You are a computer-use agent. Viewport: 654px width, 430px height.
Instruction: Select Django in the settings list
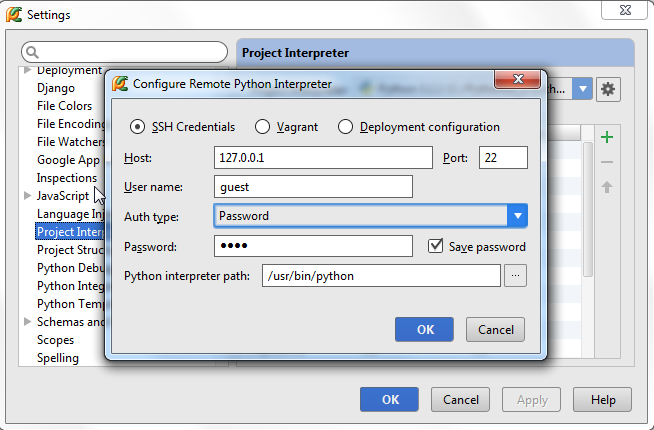click(55, 88)
